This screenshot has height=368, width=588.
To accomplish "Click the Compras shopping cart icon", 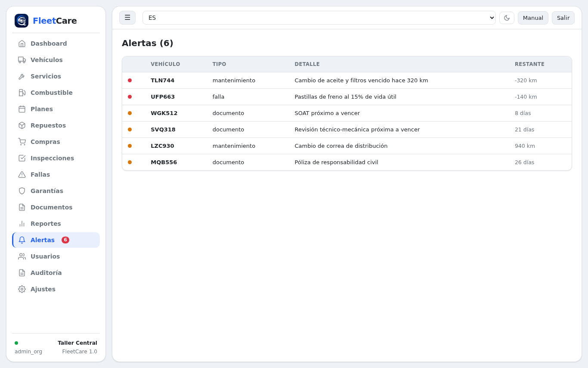I will pos(22,142).
